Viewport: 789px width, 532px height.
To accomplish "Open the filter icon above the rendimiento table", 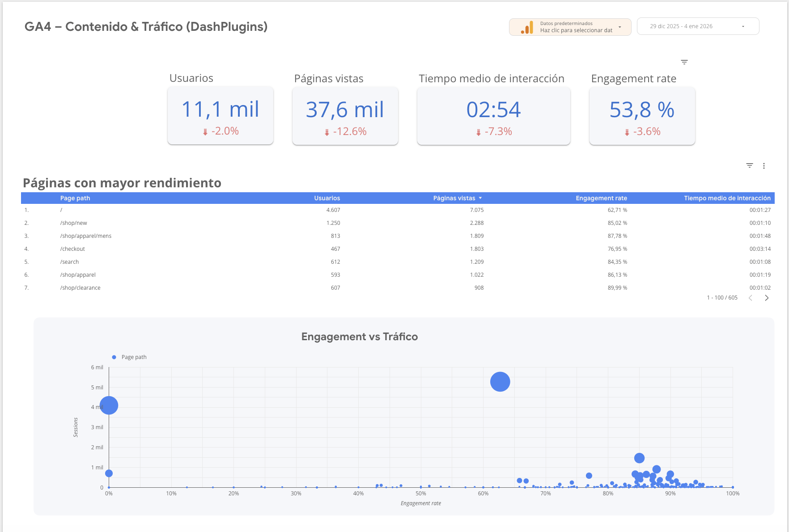I will [x=749, y=165].
